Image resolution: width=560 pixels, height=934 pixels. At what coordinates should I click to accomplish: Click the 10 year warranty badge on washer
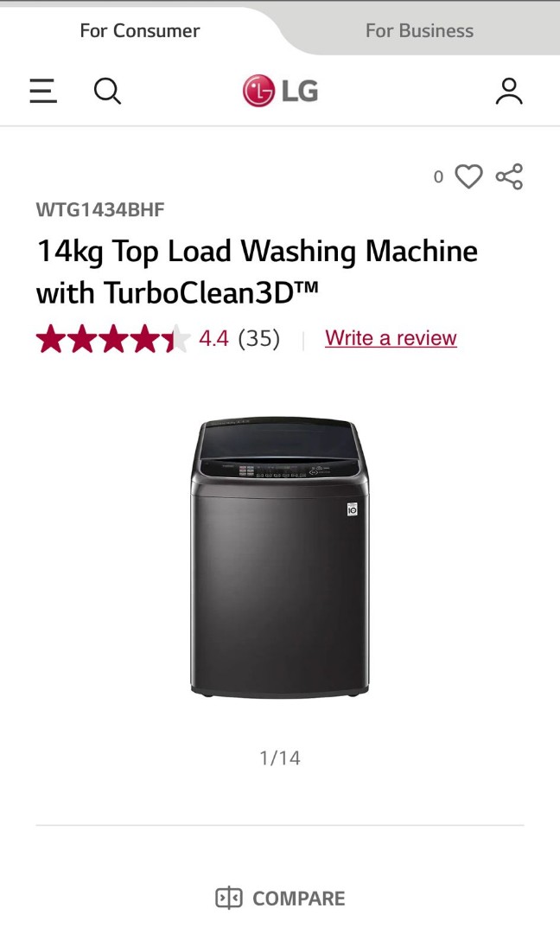click(353, 509)
